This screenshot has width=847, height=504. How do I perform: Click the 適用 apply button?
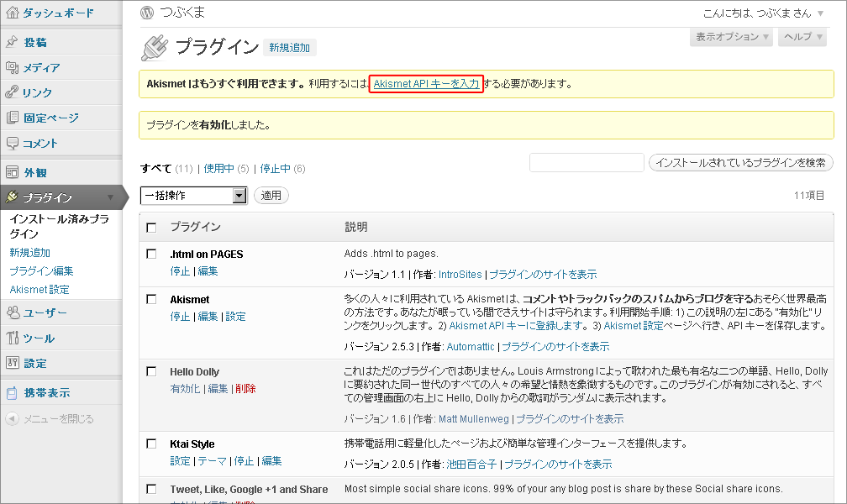click(271, 196)
